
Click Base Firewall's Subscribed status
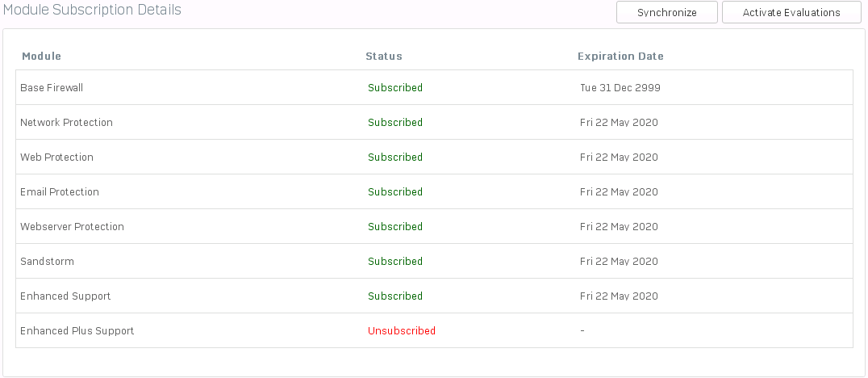[395, 87]
